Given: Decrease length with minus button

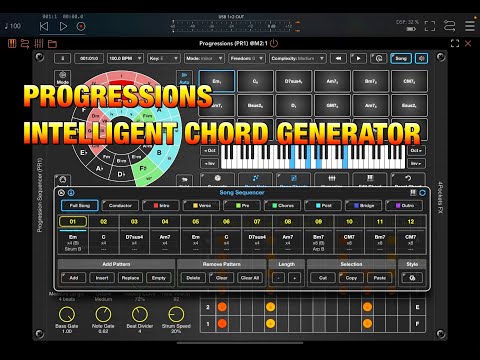Looking at the screenshot, I should (279, 278).
